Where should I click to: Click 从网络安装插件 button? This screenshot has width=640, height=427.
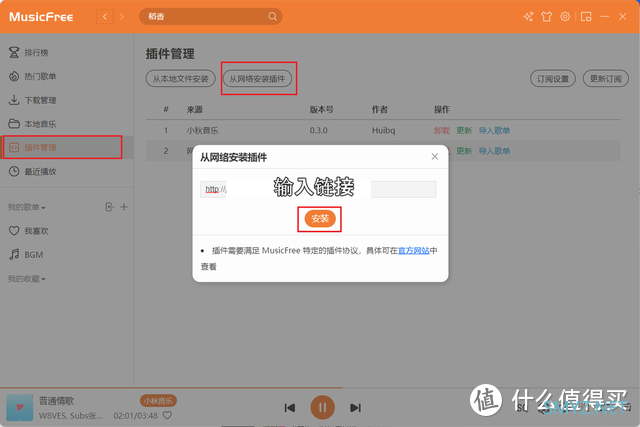coord(257,79)
